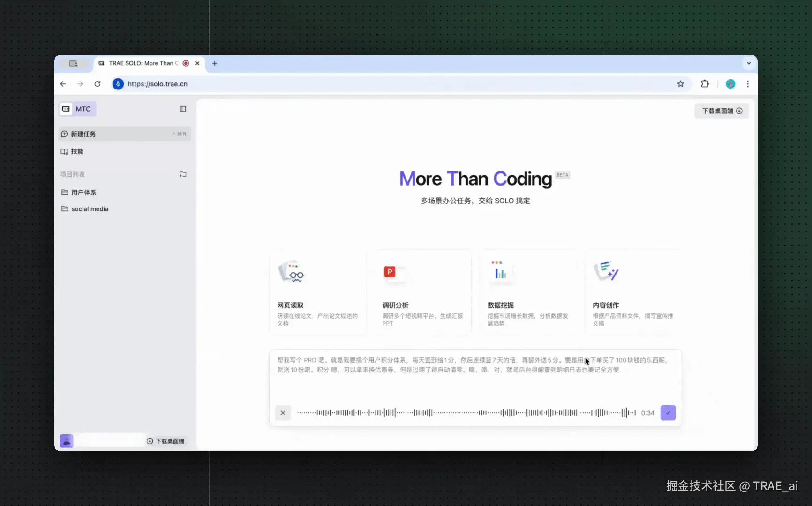Open a new browser tab with the plus icon

[215, 63]
